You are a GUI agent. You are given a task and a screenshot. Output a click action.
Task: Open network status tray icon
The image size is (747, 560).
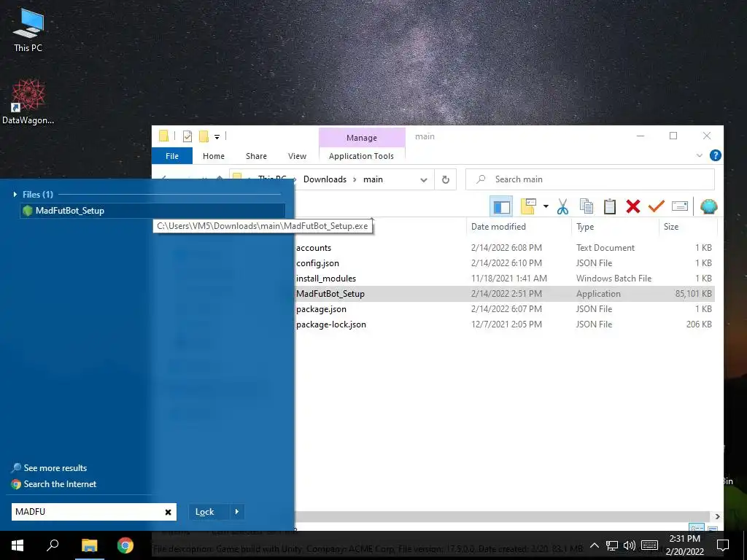click(x=612, y=545)
